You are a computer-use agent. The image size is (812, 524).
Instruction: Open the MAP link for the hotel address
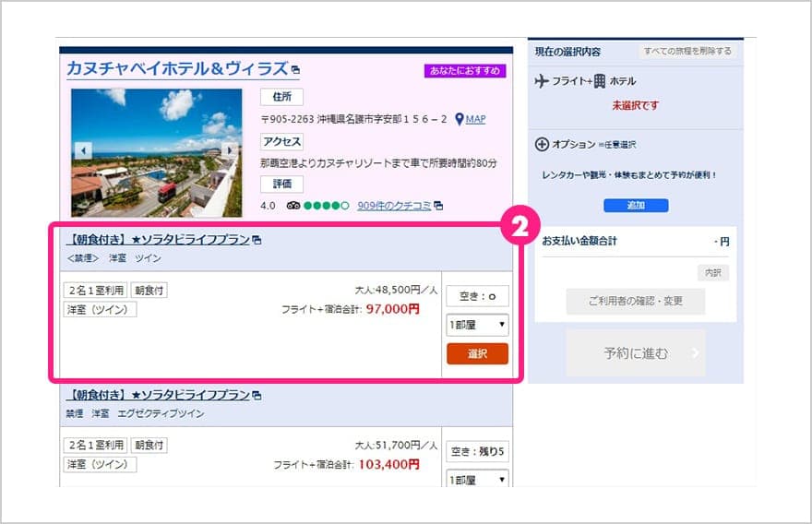point(475,119)
